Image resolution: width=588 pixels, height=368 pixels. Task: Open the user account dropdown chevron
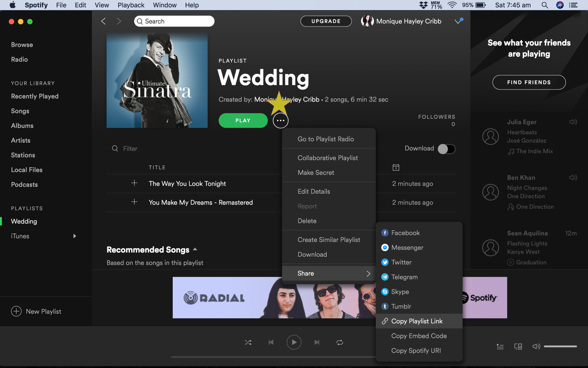(458, 21)
